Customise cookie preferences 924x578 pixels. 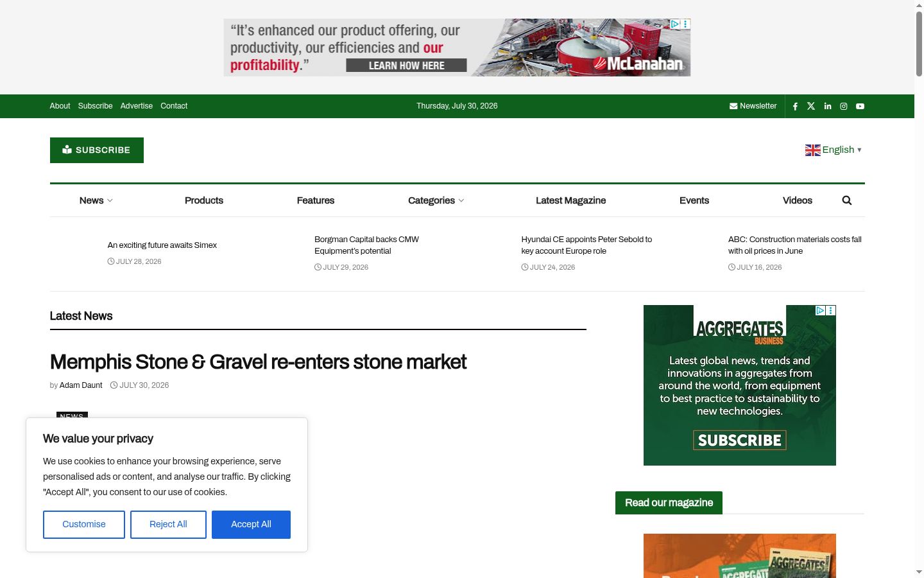84,525
